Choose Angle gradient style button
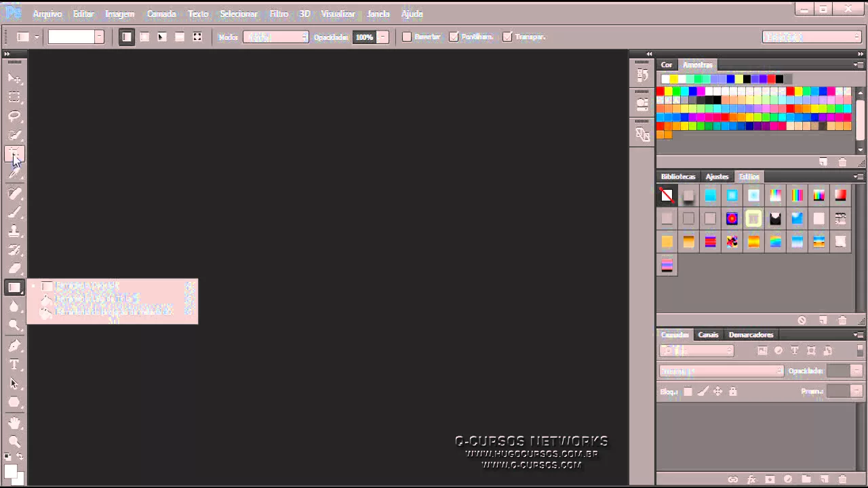Screen dimensions: 868x488 click(x=162, y=37)
